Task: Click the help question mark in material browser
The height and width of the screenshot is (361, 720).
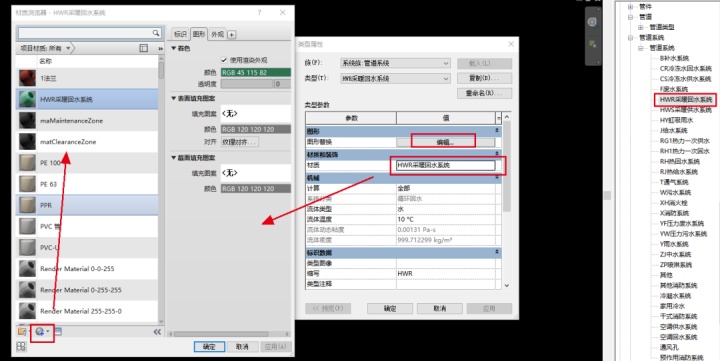Action: [x=259, y=13]
